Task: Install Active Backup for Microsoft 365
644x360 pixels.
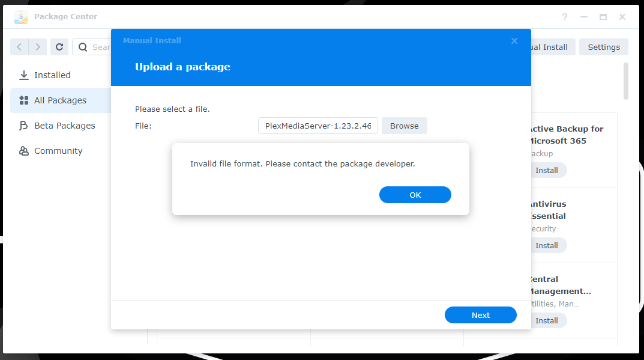Action: click(547, 170)
